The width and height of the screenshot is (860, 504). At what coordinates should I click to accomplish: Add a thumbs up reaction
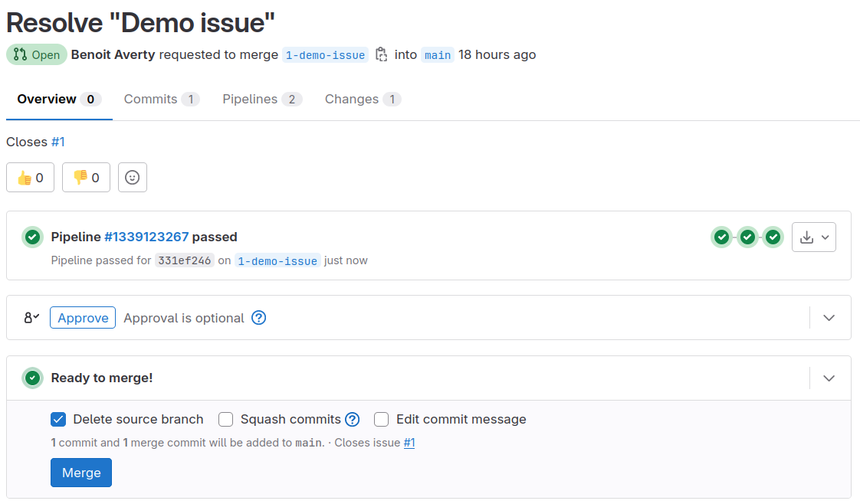coord(30,177)
